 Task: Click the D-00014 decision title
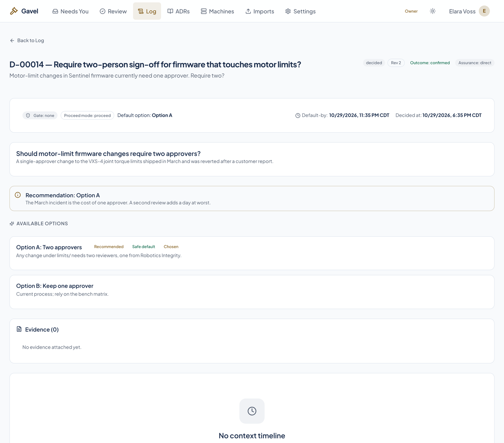pos(155,64)
